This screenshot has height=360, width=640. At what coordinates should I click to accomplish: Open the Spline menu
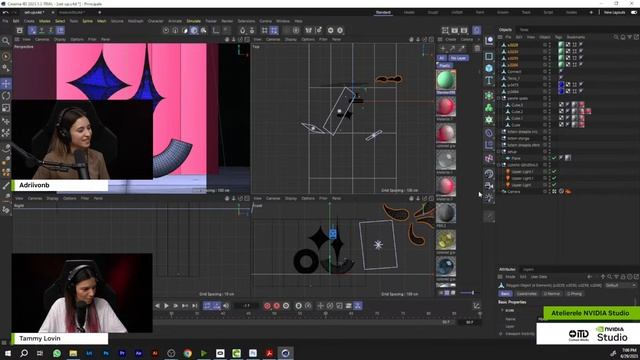pyautogui.click(x=87, y=21)
